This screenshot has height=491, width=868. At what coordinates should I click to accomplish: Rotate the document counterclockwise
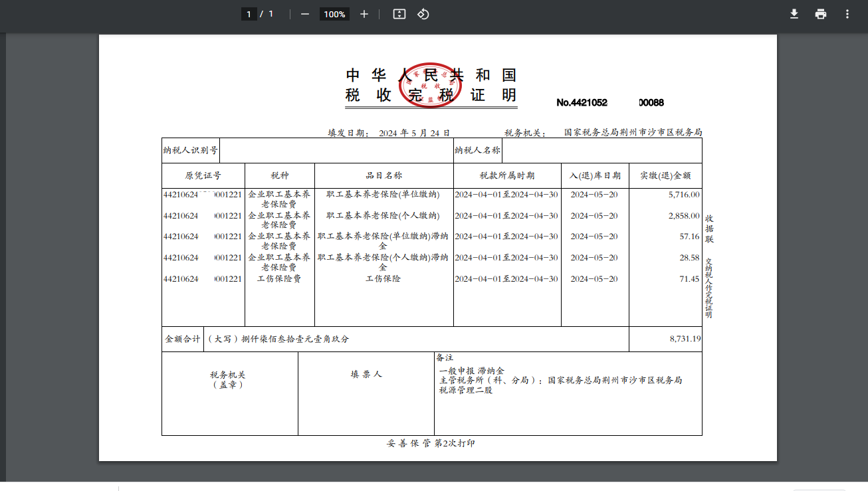pyautogui.click(x=423, y=14)
